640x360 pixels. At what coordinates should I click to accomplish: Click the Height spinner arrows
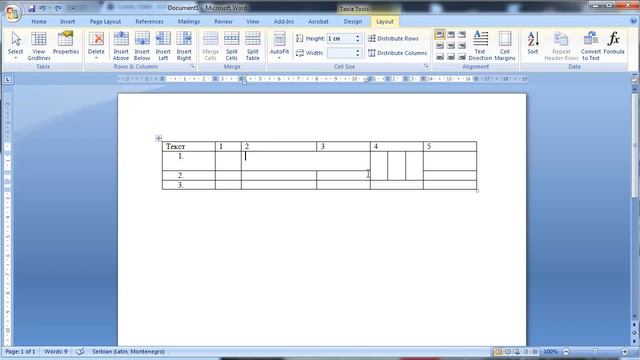tap(358, 38)
